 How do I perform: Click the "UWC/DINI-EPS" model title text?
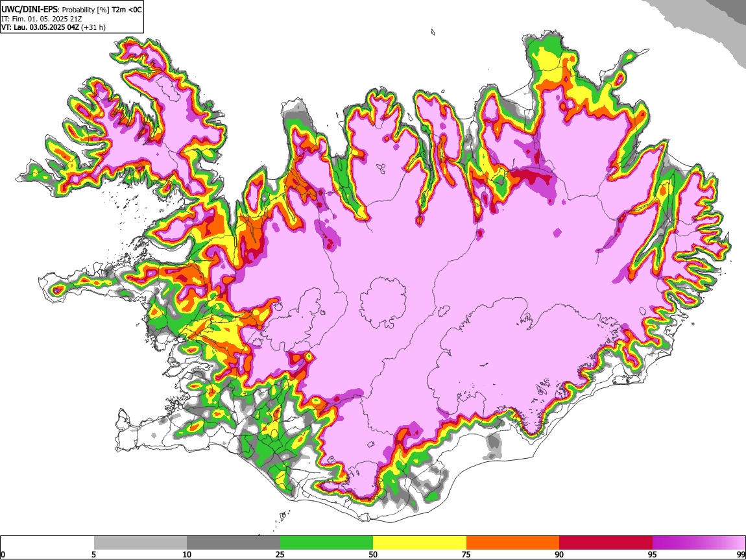pyautogui.click(x=29, y=9)
